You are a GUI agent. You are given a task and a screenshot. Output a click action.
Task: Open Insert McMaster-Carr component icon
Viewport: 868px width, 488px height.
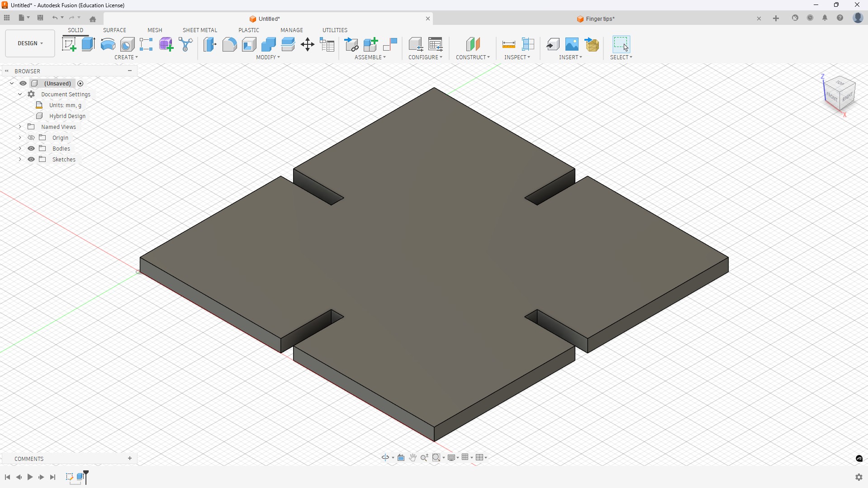[x=592, y=44]
